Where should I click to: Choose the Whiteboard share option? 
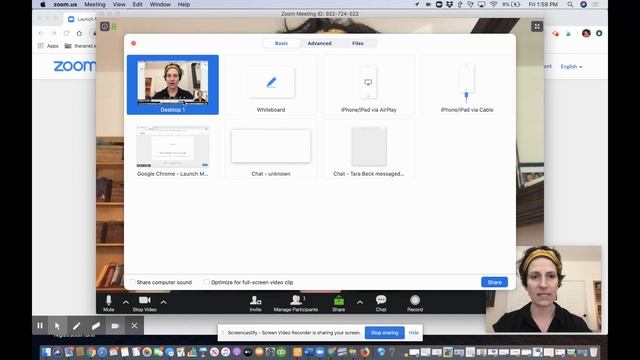point(271,84)
